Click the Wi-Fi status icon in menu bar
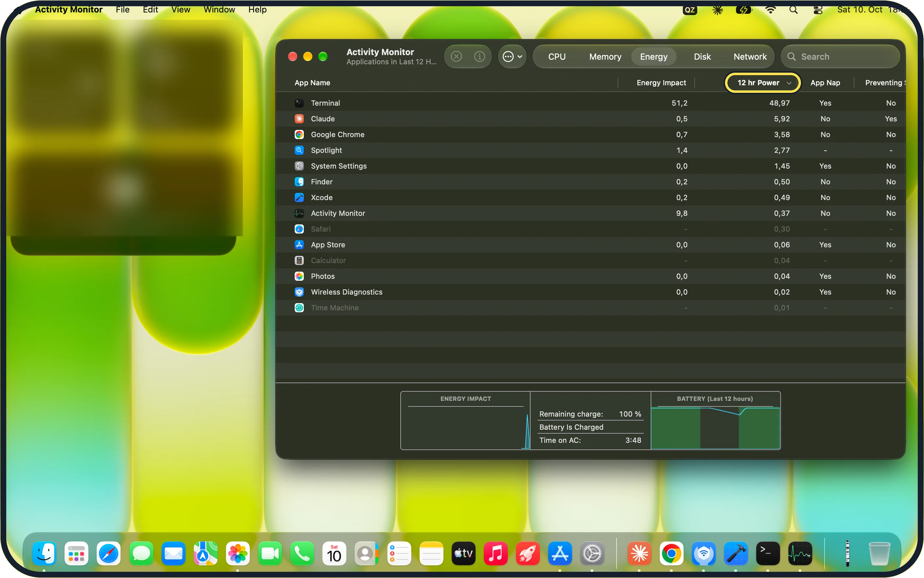Viewport: 924px width, 578px height. pos(770,10)
